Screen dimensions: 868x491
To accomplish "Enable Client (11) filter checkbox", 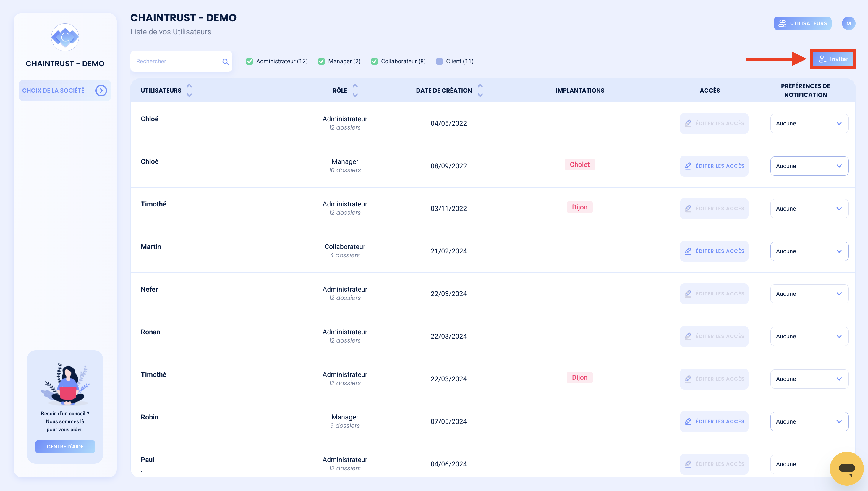I will click(439, 62).
